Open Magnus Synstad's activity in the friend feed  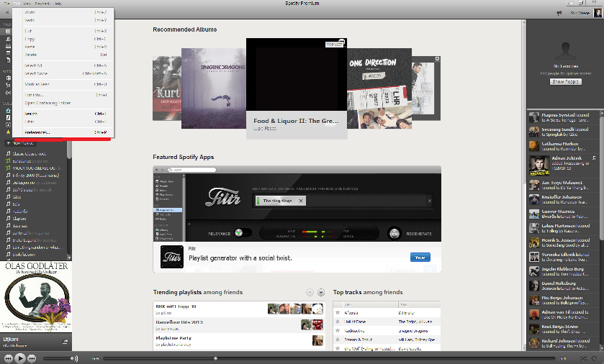point(563,117)
